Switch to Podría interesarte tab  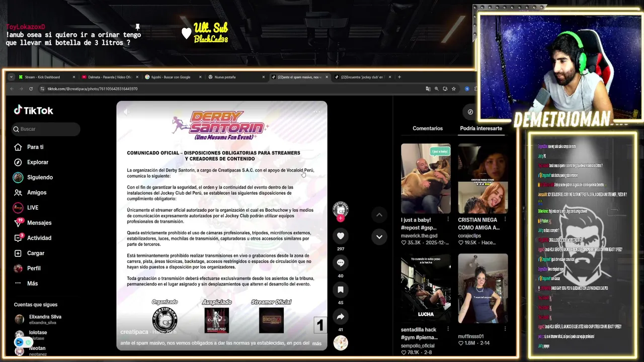(x=481, y=128)
